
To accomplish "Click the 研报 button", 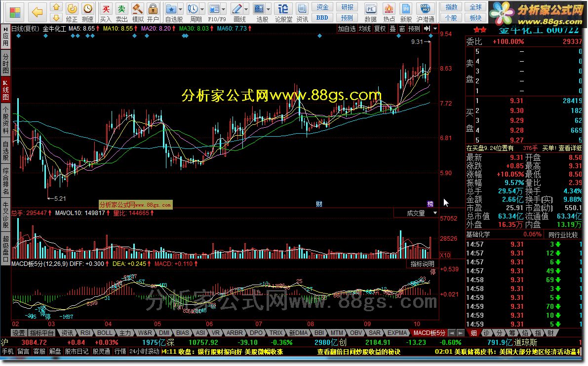I will (347, 7).
